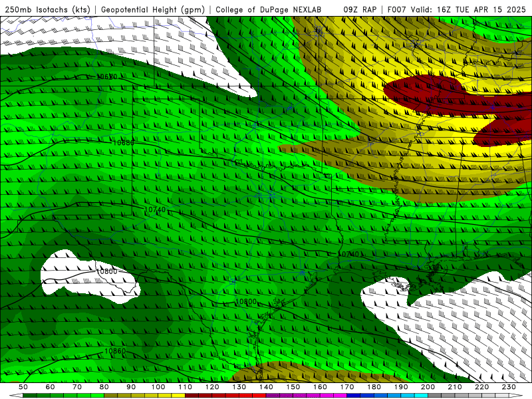The image size is (532, 399).
Task: Click the 190 tick label on the color scale
Action: click(401, 387)
